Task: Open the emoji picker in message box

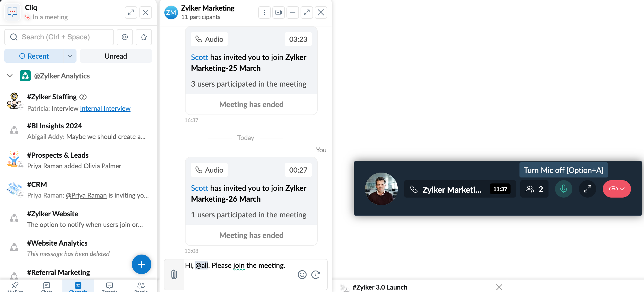Action: 302,275
